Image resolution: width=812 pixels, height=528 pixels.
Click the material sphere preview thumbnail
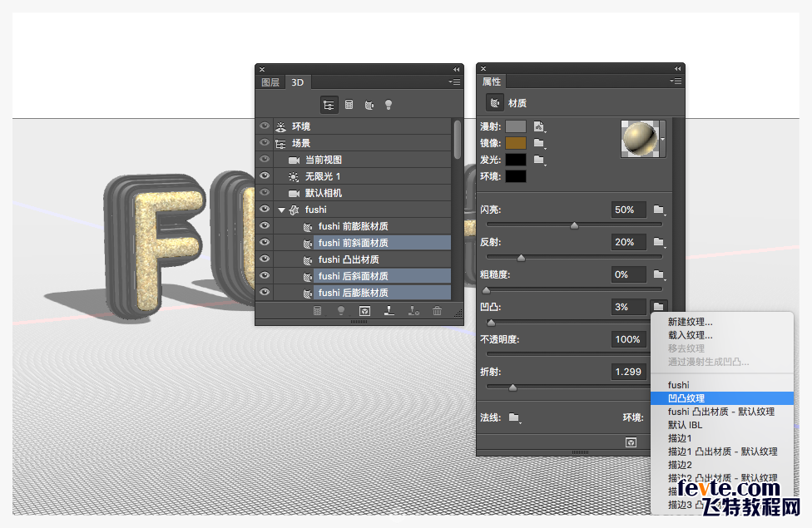click(x=640, y=139)
